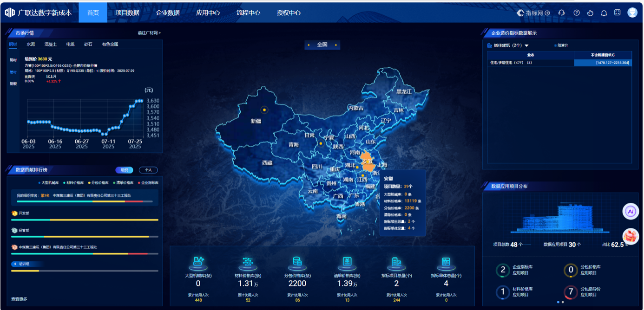This screenshot has width=644, height=310.
Task: Expand the 培训组 ranking entry
Action: pos(23,264)
